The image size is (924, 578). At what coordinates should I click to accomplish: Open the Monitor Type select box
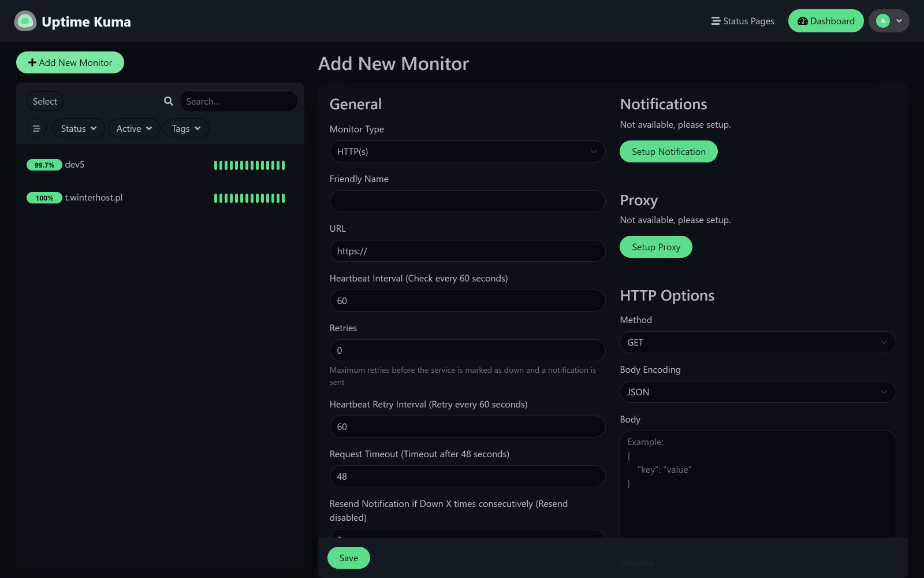[467, 151]
